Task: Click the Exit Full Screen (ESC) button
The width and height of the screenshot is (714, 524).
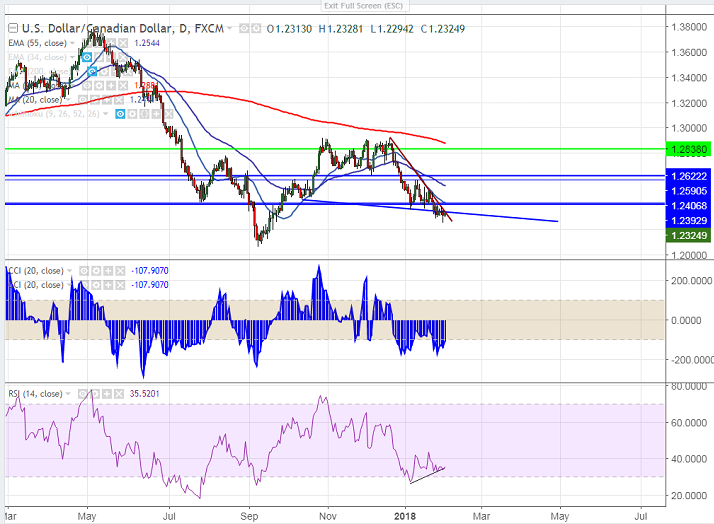Action: click(x=363, y=5)
